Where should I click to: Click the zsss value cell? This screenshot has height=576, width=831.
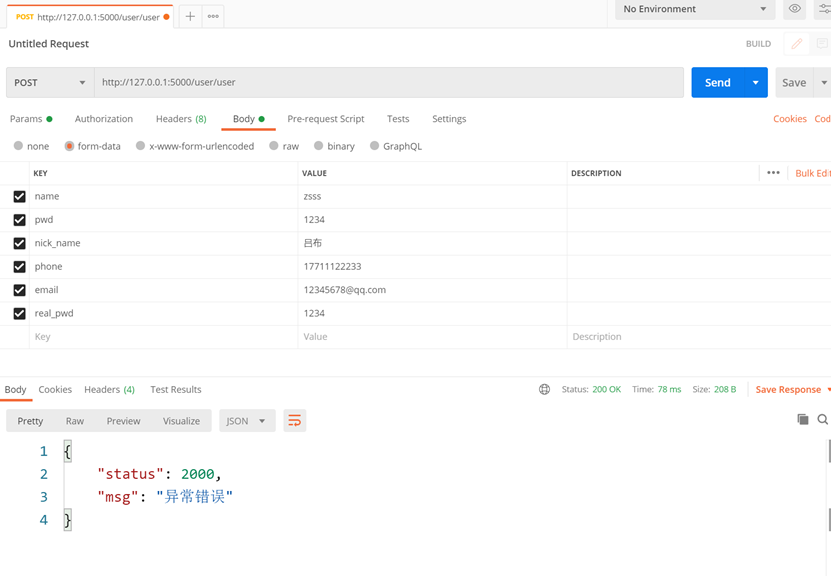point(432,197)
